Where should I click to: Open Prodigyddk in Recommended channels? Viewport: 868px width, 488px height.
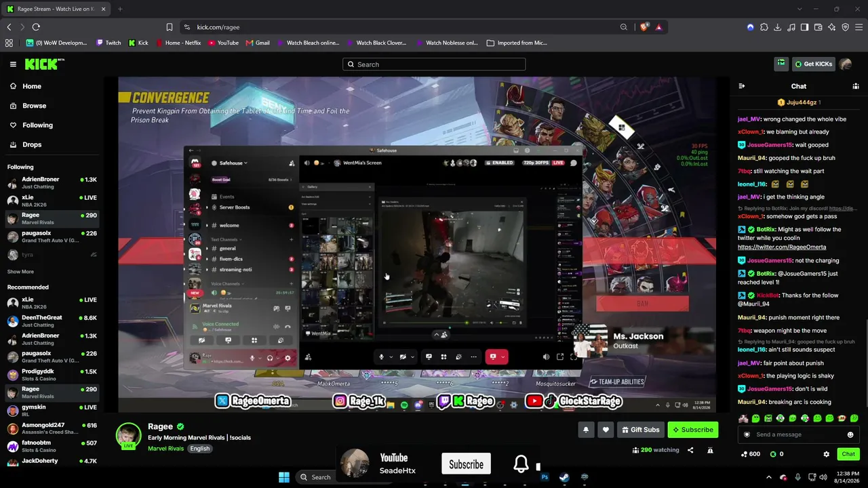[x=52, y=375]
